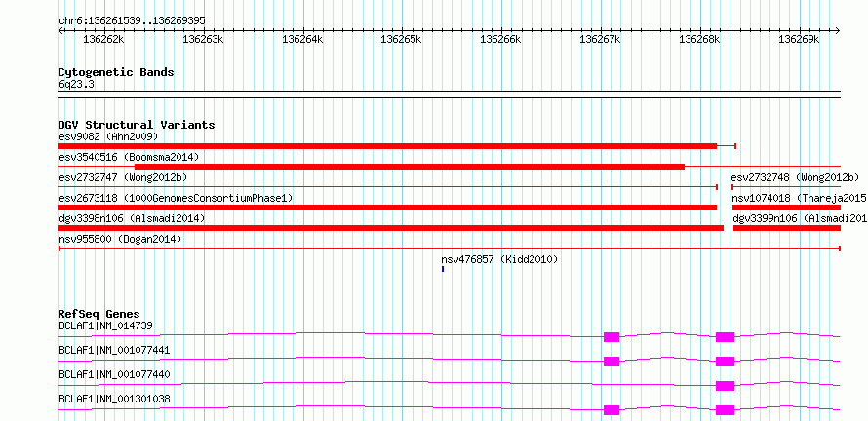Click the dgv3399n106 red variant bar
The height and width of the screenshot is (421, 868).
pos(787,228)
